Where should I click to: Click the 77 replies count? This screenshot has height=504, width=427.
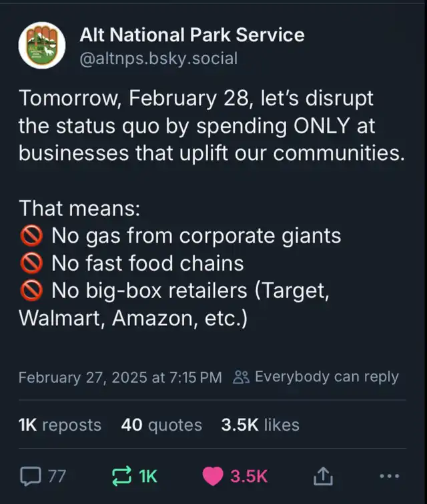[57, 476]
